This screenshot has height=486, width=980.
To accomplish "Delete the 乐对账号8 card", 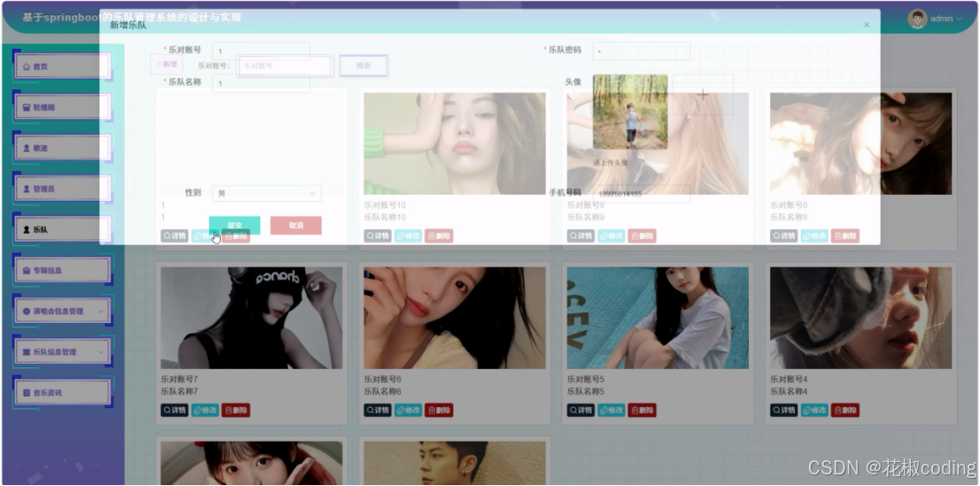I will 845,236.
